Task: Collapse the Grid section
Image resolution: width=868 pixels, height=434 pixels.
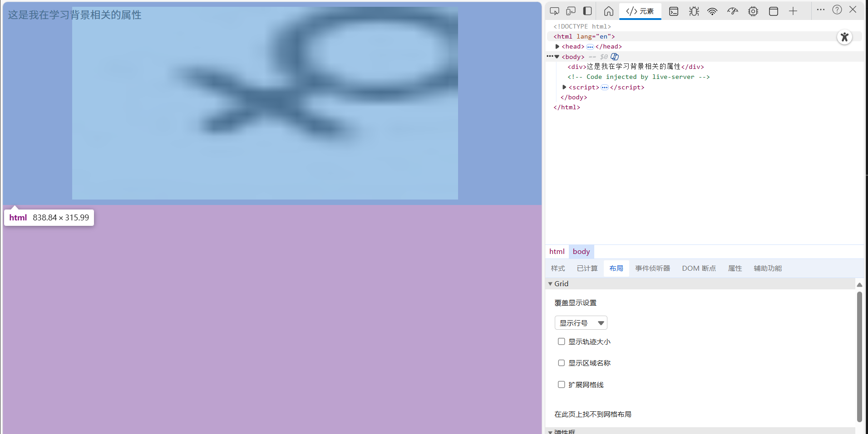Action: [x=550, y=284]
